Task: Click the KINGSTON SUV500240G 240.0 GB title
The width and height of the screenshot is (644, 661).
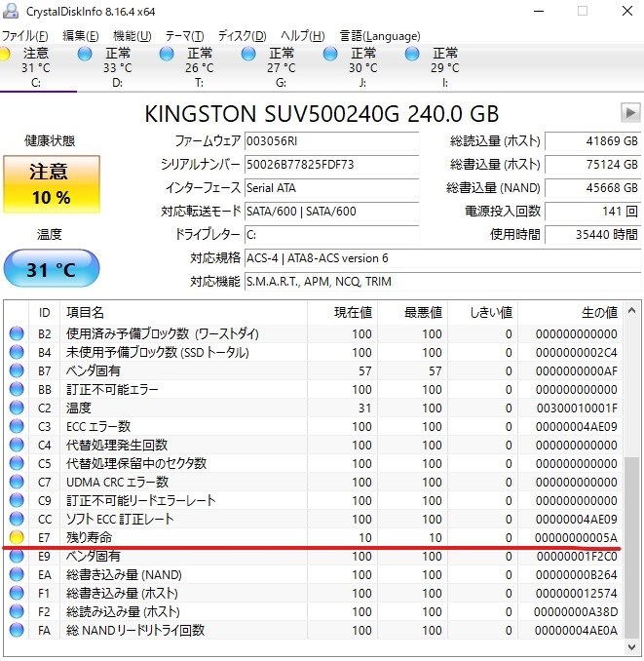Action: (322, 114)
